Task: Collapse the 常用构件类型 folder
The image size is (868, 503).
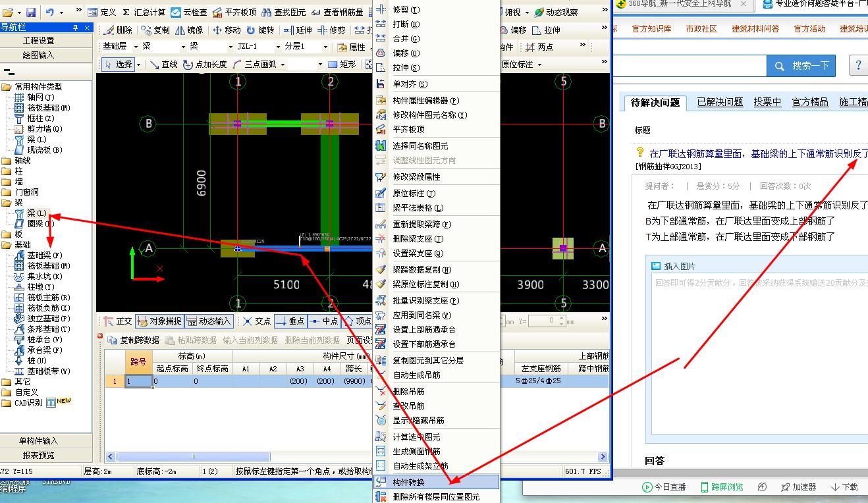Action: [6, 87]
